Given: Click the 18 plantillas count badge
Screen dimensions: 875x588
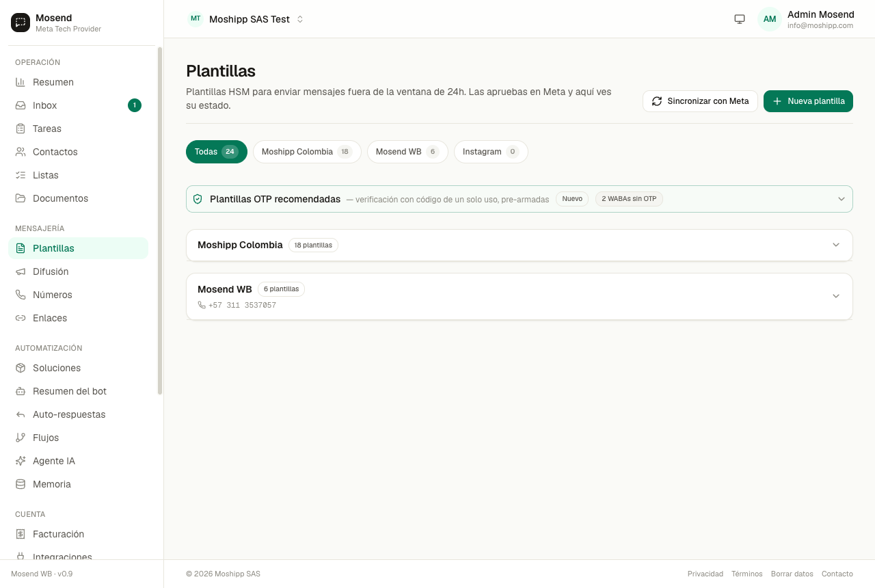Looking at the screenshot, I should pos(313,245).
